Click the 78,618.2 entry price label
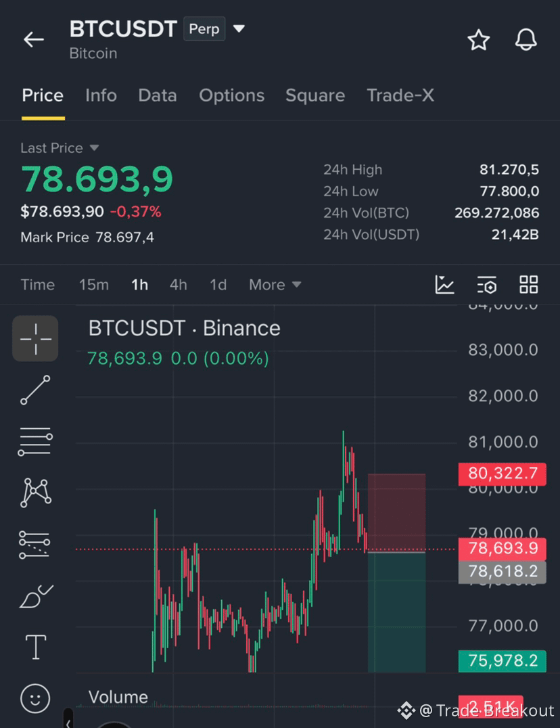 502,572
